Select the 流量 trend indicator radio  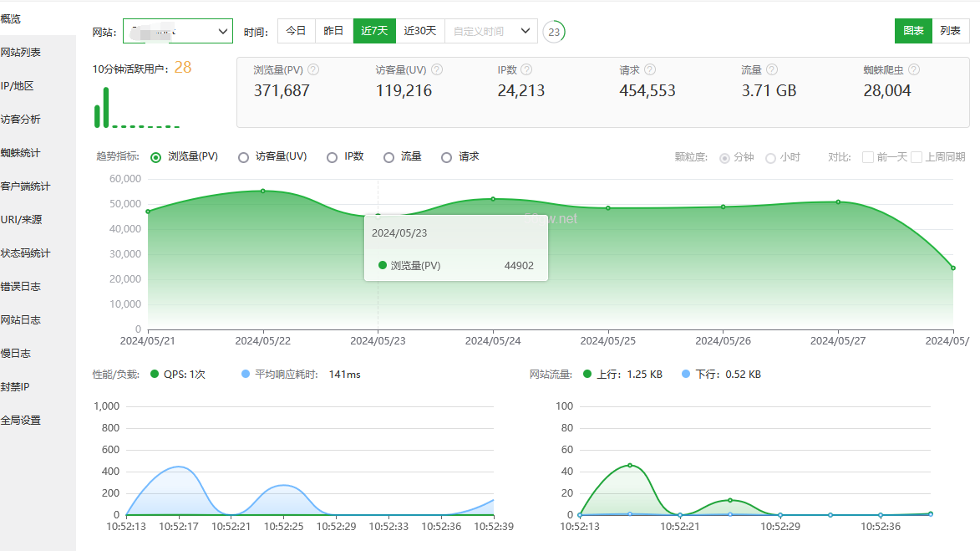(388, 157)
